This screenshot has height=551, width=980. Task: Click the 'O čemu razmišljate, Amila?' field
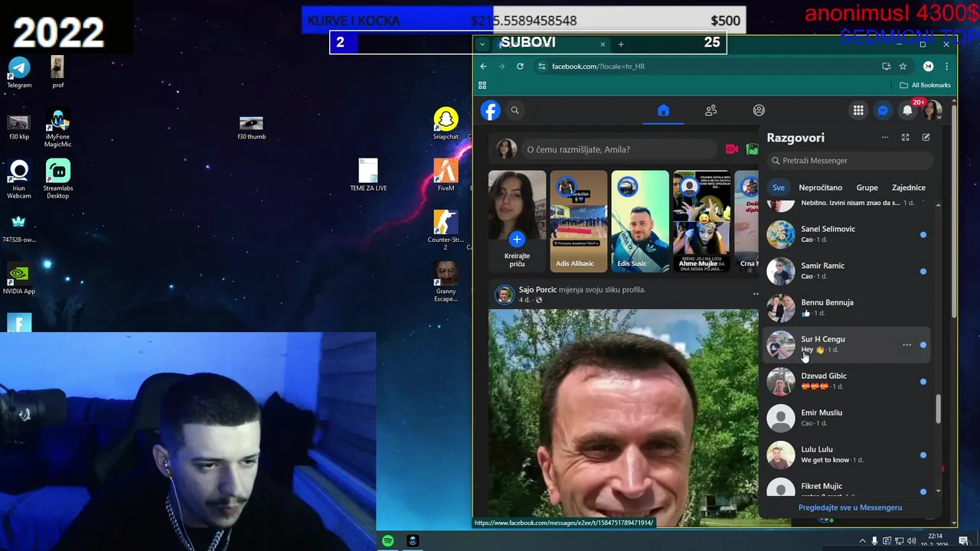[618, 149]
